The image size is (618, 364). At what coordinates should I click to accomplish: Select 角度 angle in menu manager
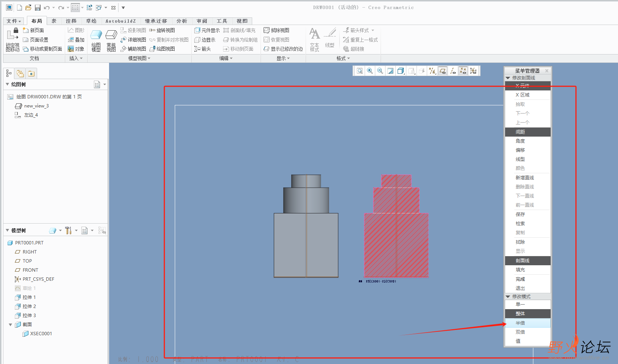point(527,141)
